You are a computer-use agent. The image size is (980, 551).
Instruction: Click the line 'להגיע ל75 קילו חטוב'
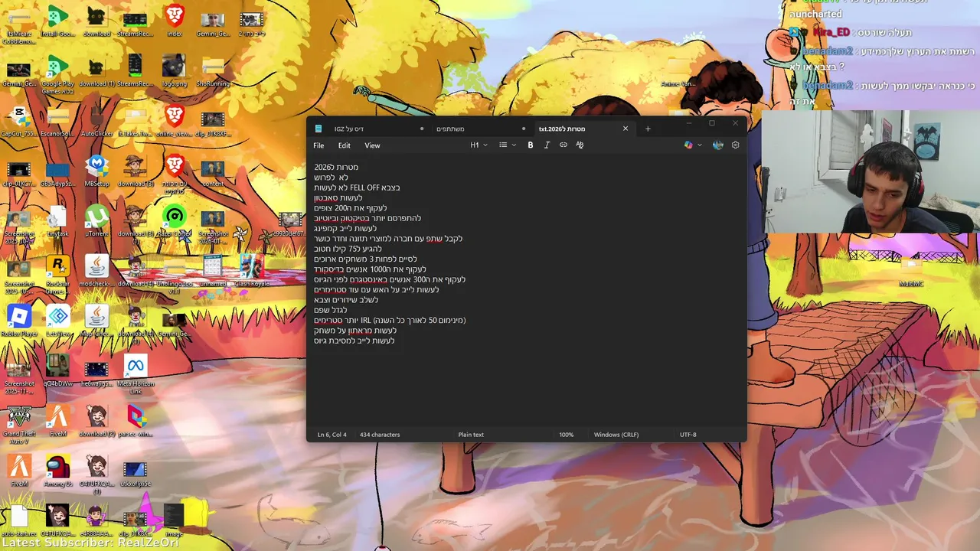[348, 249]
